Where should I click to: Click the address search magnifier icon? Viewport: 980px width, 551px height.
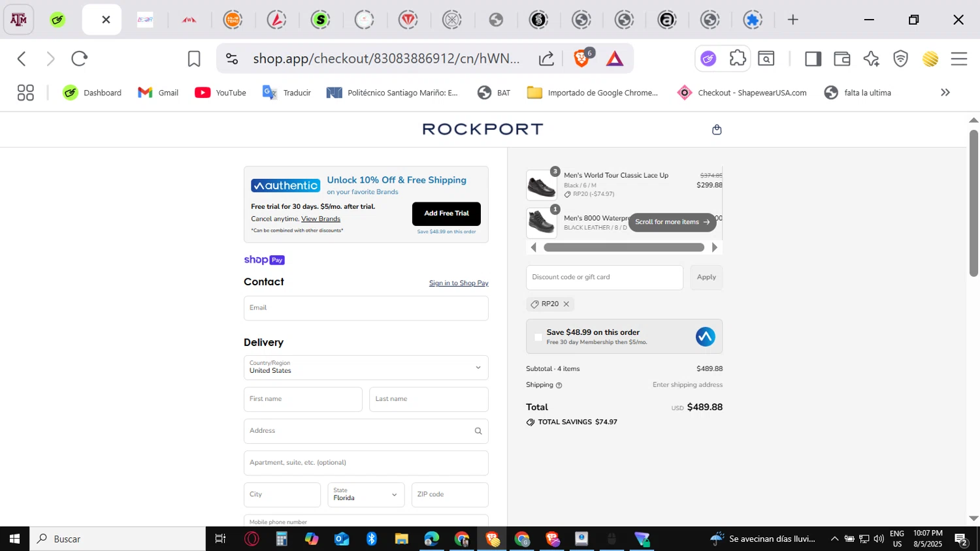(x=478, y=431)
